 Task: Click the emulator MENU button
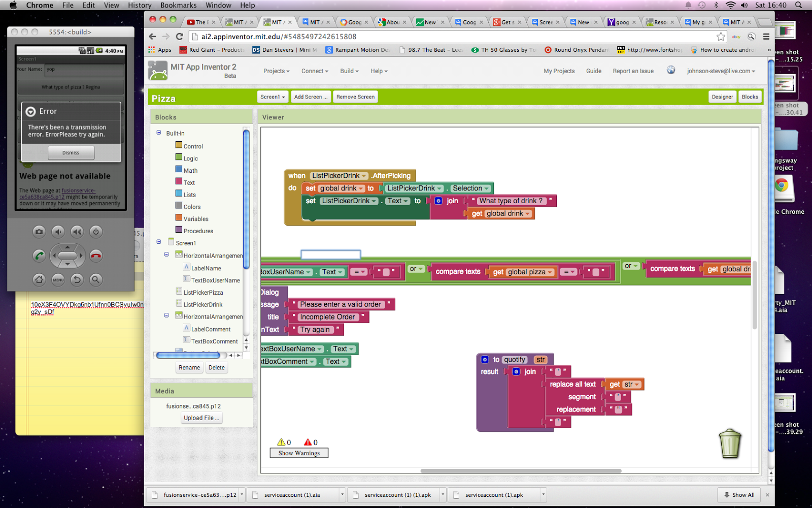58,279
